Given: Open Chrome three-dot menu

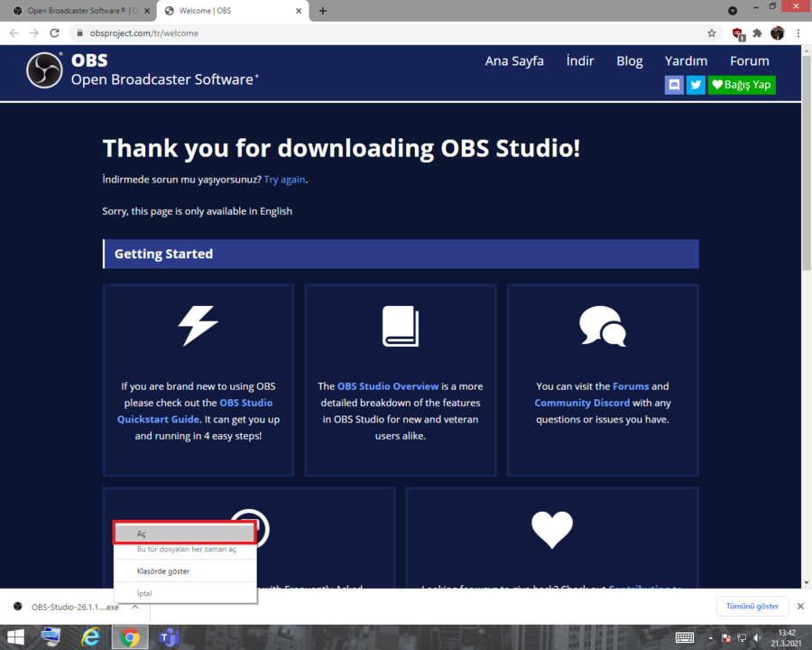Looking at the screenshot, I should click(x=798, y=33).
